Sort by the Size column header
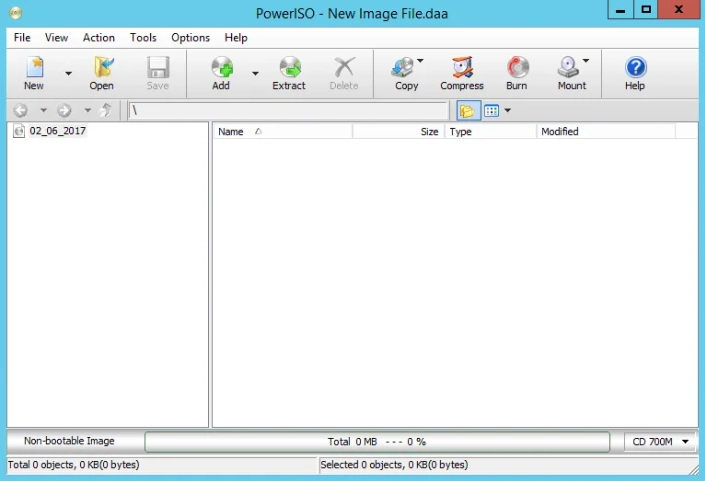Viewport: 705px width, 481px height. click(398, 132)
